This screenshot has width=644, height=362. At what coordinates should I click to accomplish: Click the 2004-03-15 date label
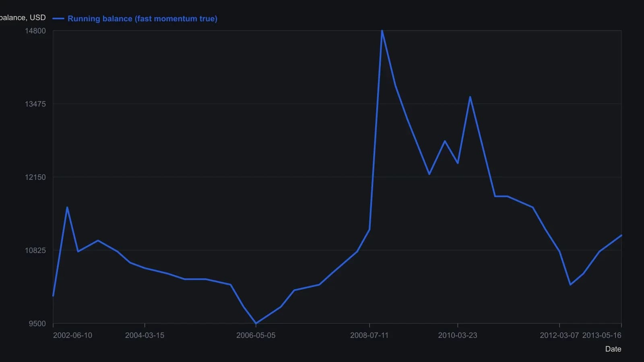coord(144,335)
